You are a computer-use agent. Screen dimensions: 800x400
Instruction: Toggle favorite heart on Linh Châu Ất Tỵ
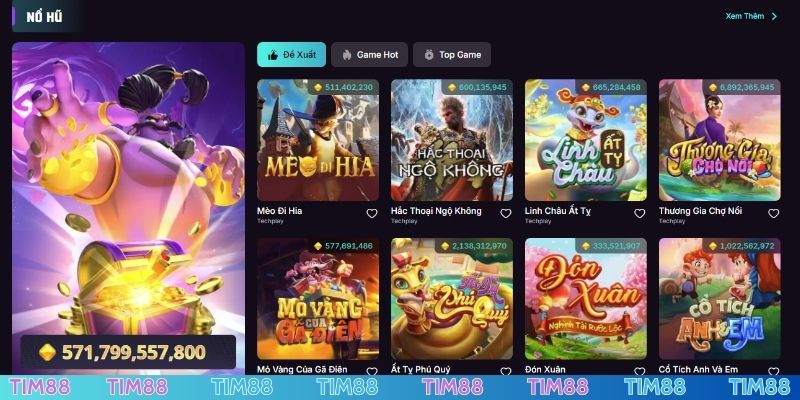(640, 213)
